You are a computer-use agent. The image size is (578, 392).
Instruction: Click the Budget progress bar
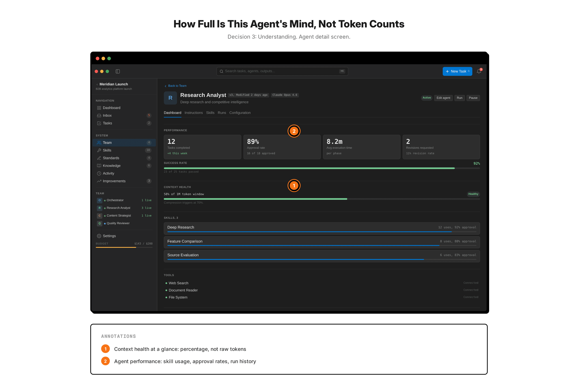pos(124,247)
